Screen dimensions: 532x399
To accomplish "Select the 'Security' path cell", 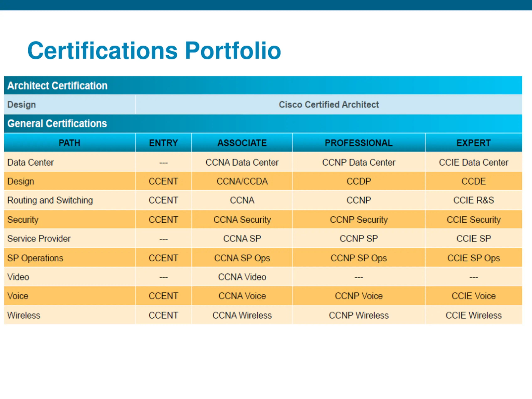I will (x=69, y=219).
